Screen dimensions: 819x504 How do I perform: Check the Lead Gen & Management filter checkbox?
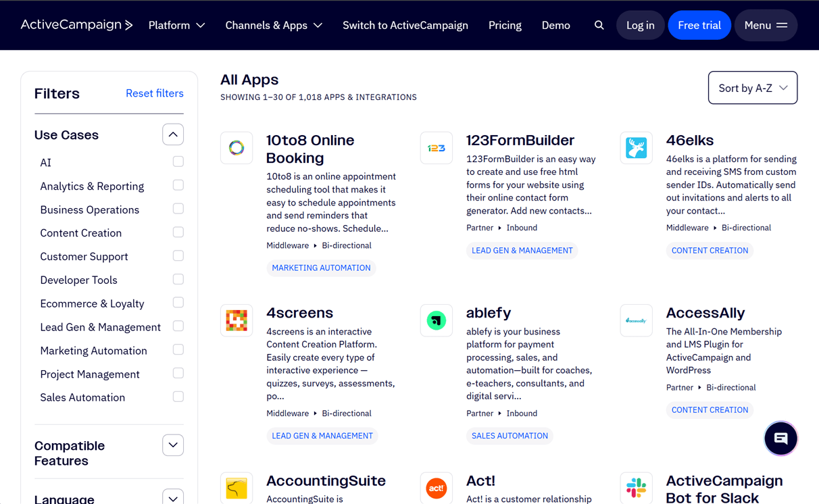coord(178,326)
